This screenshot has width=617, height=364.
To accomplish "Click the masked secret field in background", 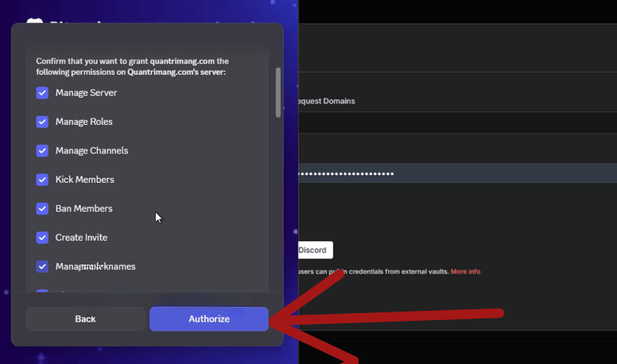I will click(x=457, y=174).
